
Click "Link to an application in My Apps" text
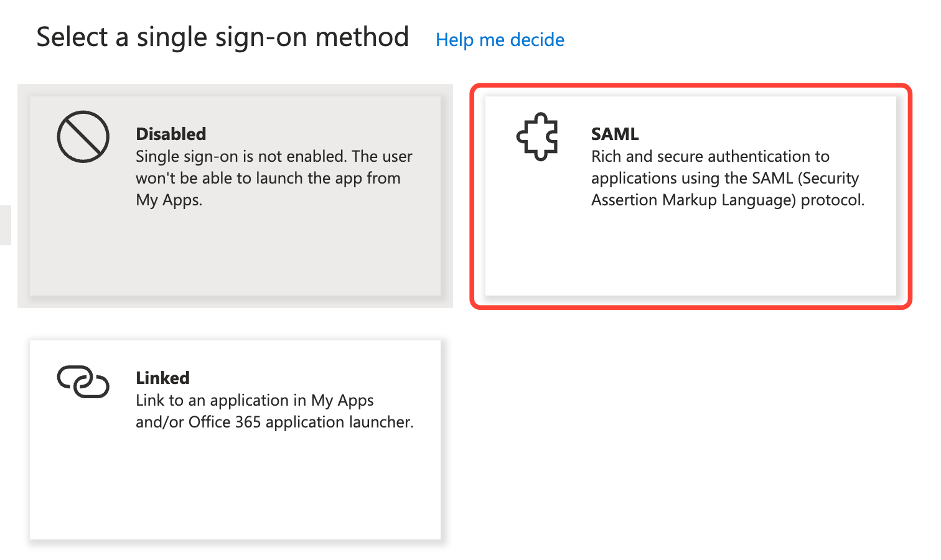pos(255,400)
